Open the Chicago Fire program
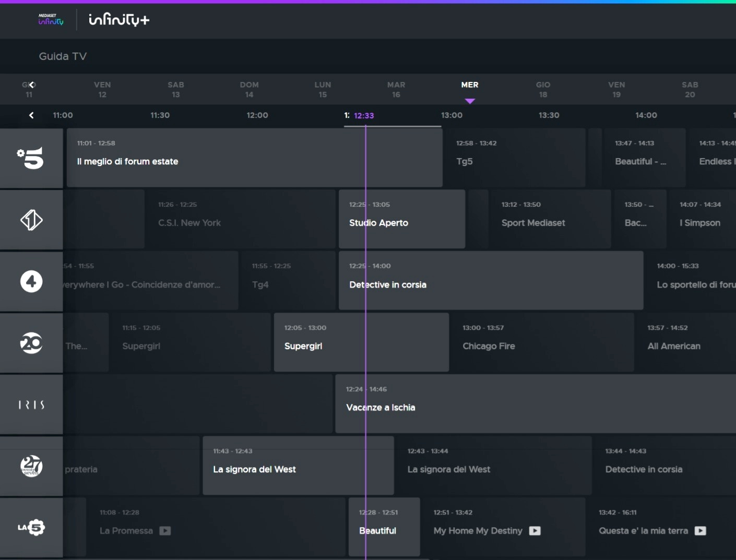736x560 pixels. pos(543,342)
